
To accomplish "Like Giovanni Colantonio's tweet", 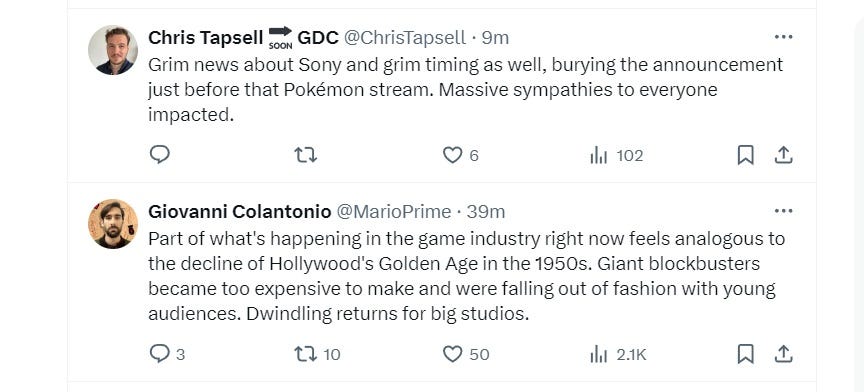I will click(x=452, y=354).
